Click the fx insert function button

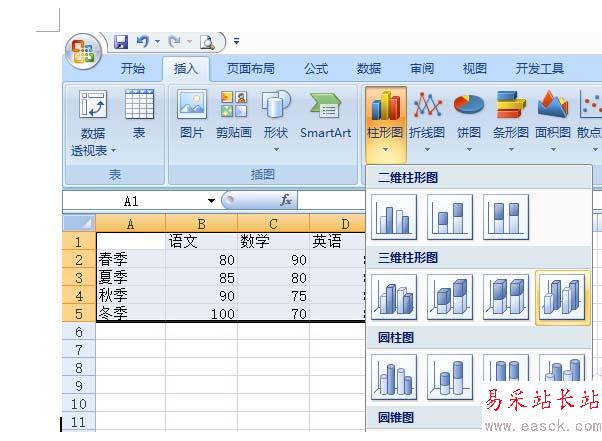pyautogui.click(x=286, y=200)
